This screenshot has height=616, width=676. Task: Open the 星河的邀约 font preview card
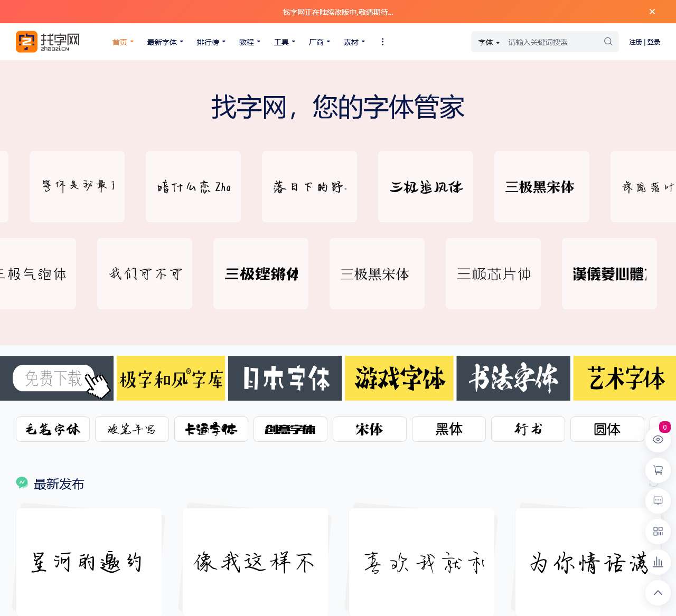coord(89,562)
